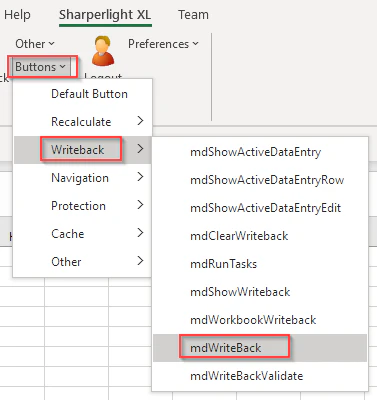Open the Protection submenu
The image size is (377, 400).
pyautogui.click(x=83, y=206)
